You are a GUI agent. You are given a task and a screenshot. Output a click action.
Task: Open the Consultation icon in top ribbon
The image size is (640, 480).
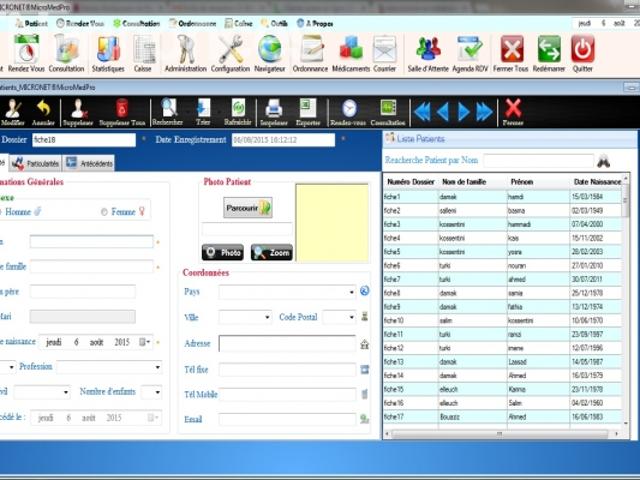tap(67, 53)
